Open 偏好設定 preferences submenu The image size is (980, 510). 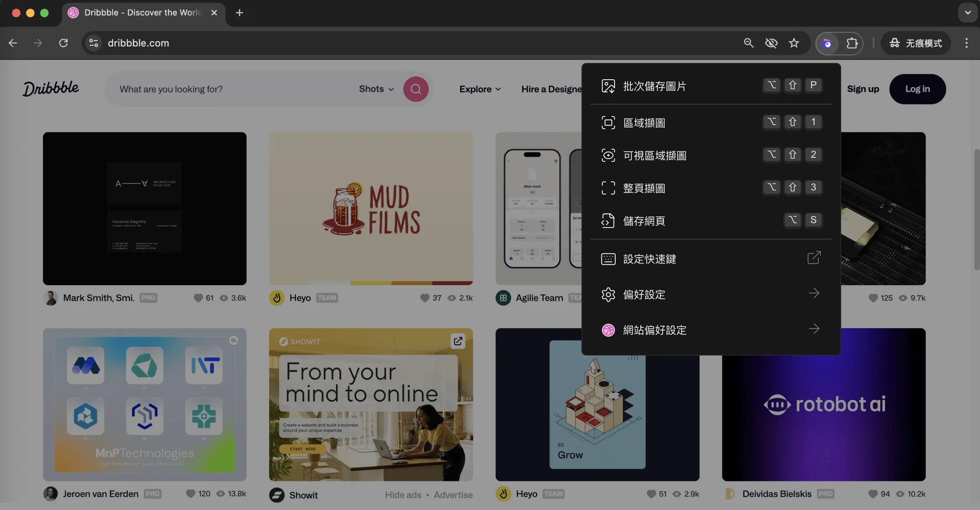[x=711, y=294]
